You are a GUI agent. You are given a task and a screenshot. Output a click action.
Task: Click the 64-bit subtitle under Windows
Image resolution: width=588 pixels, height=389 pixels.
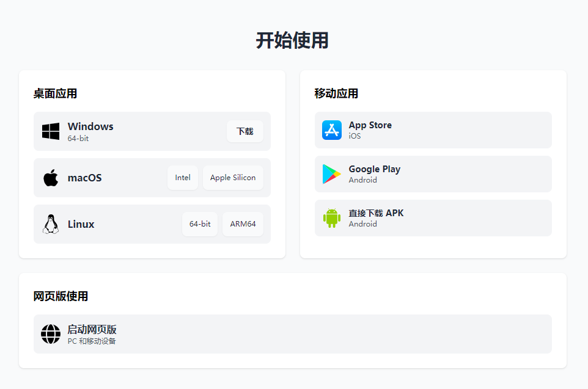tap(78, 138)
